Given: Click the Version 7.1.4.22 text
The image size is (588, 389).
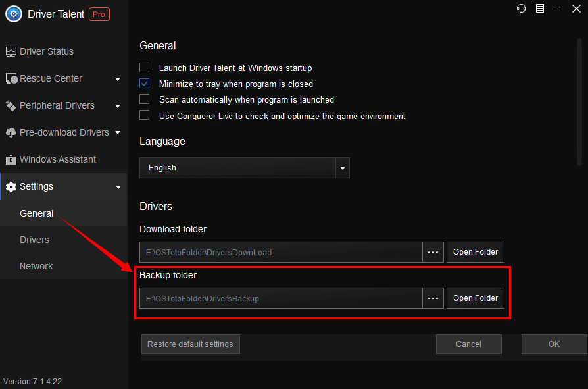Looking at the screenshot, I should point(33,382).
